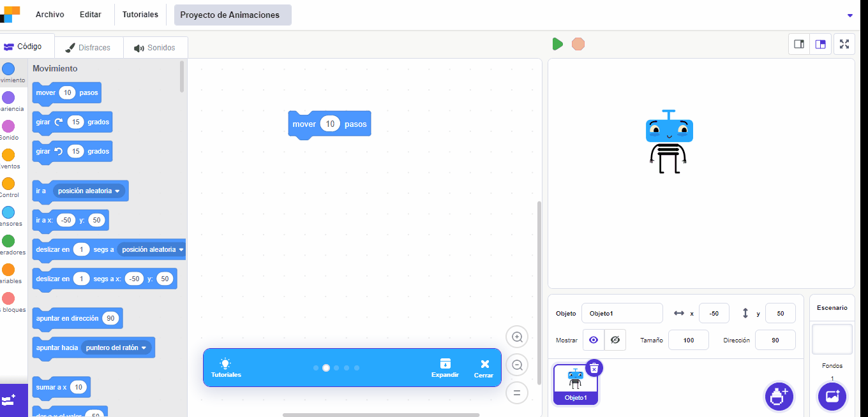The image size is (868, 417).
Task: Click the last tutorial step dot
Action: [x=357, y=368]
